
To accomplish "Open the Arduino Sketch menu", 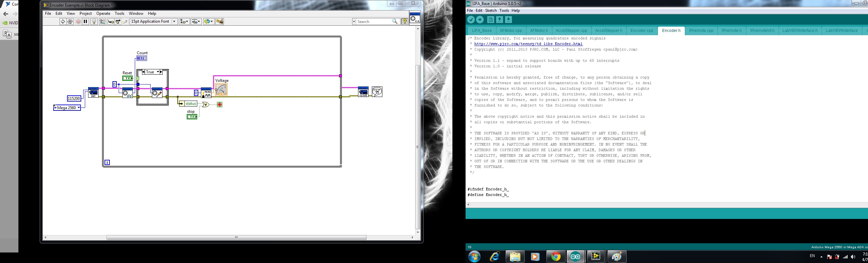I will coord(491,11).
